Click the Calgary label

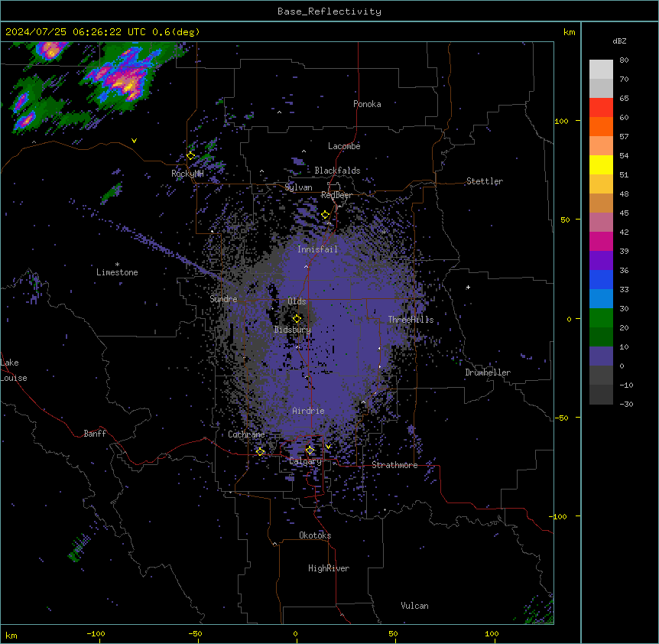pos(305,461)
